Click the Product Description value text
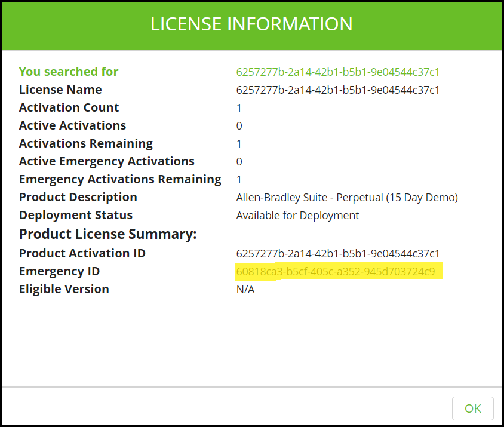 tap(347, 198)
